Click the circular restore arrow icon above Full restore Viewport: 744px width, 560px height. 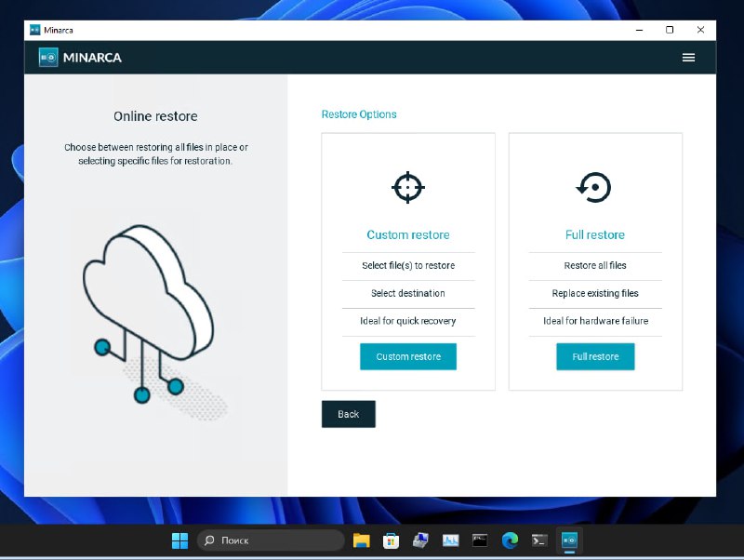point(593,188)
